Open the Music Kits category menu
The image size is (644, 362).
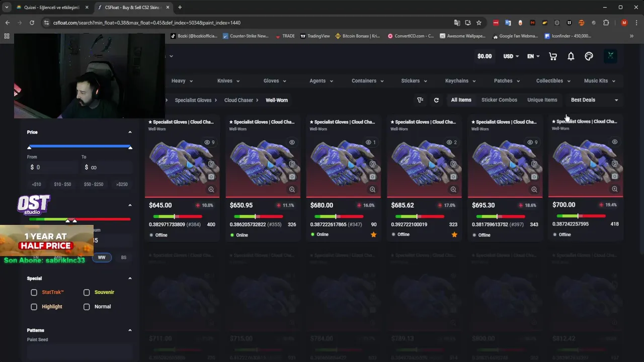click(x=600, y=81)
